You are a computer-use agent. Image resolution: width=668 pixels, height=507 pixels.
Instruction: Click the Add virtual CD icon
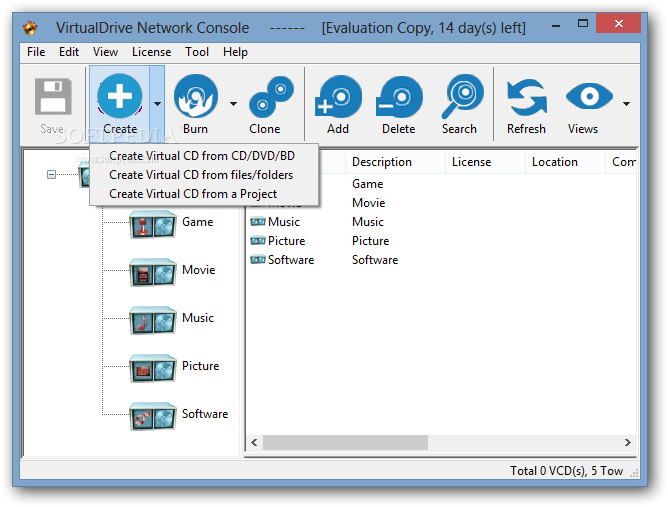coord(338,96)
